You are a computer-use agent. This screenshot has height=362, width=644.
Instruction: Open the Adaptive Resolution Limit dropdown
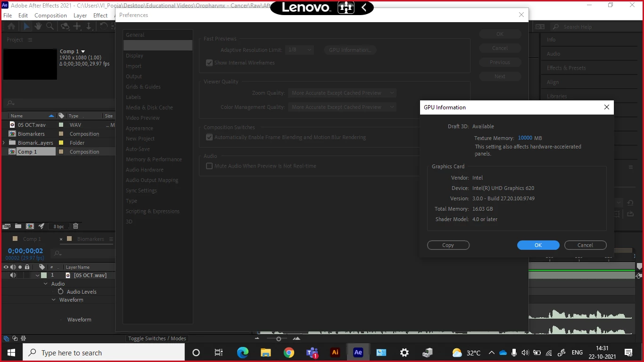point(299,49)
